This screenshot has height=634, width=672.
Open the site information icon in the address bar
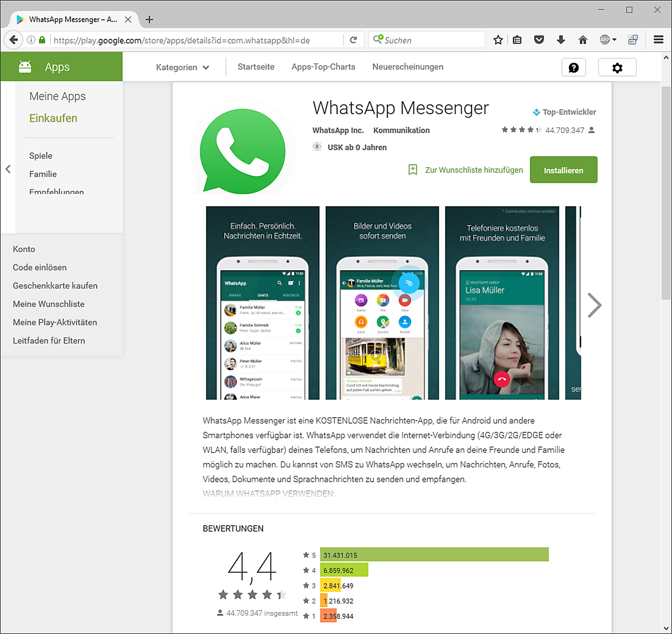click(31, 40)
